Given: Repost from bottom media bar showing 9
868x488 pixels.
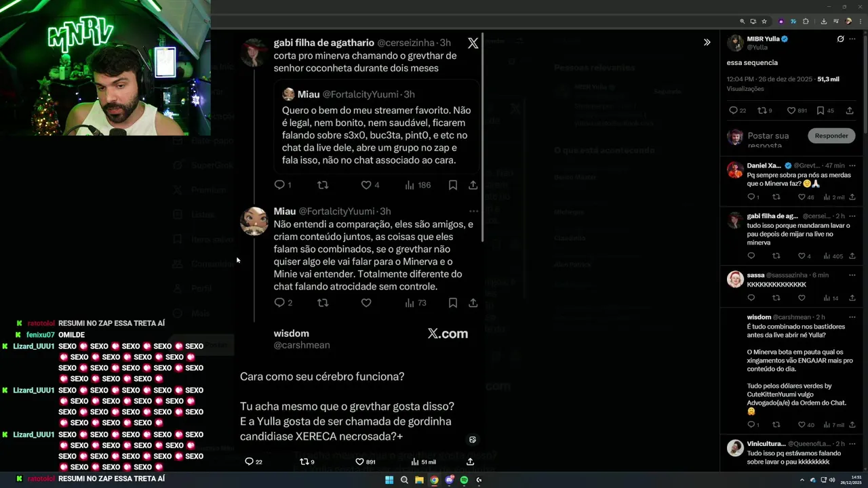Looking at the screenshot, I should tap(307, 462).
